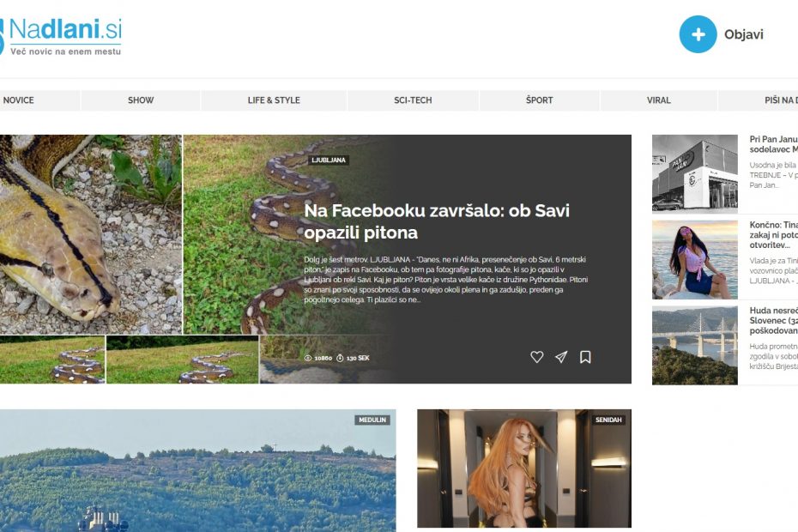Open the Pan Jan building thumbnail
Image resolution: width=798 pixels, height=532 pixels.
coord(695,173)
